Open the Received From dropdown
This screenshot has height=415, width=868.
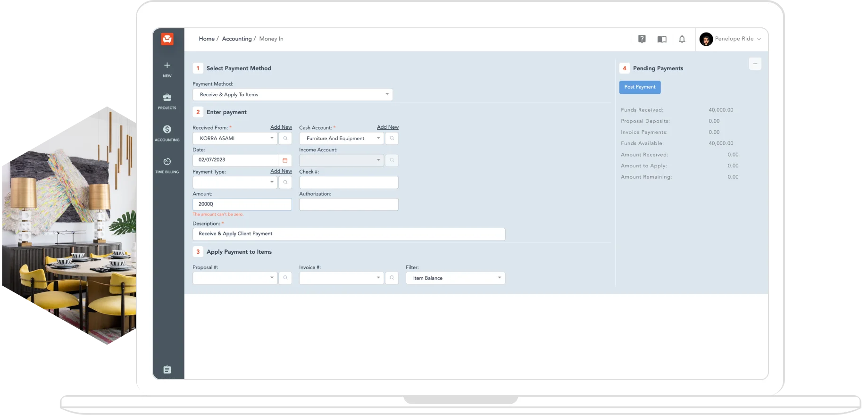[235, 138]
